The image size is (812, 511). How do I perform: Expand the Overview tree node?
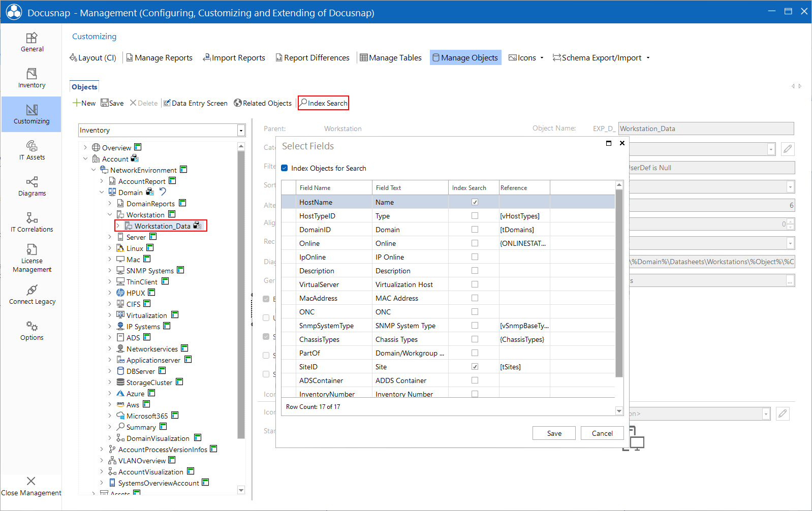pyautogui.click(x=85, y=148)
